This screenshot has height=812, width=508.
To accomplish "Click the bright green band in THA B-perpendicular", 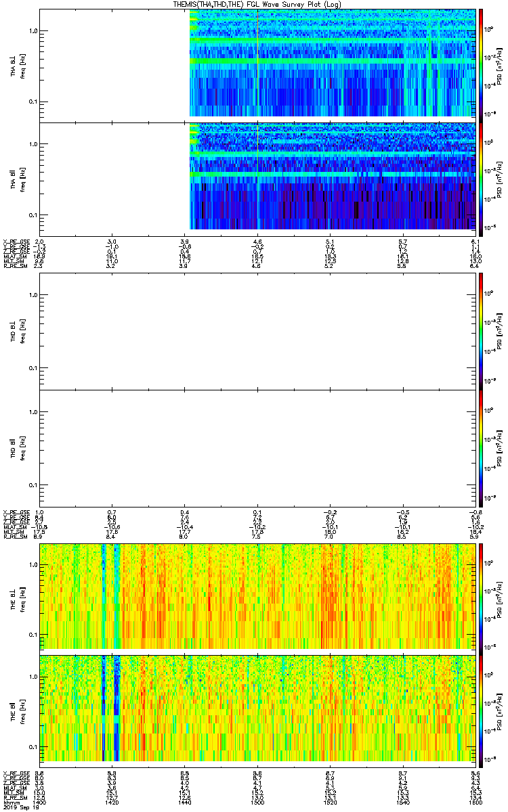I will click(x=332, y=61).
